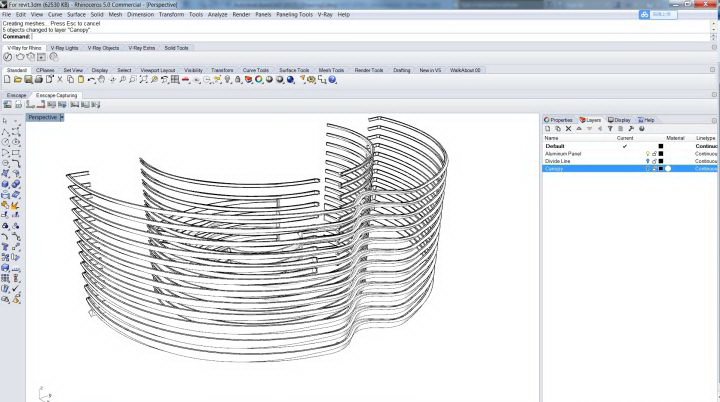Open the Surface menu
This screenshot has height=402, width=720.
[77, 15]
